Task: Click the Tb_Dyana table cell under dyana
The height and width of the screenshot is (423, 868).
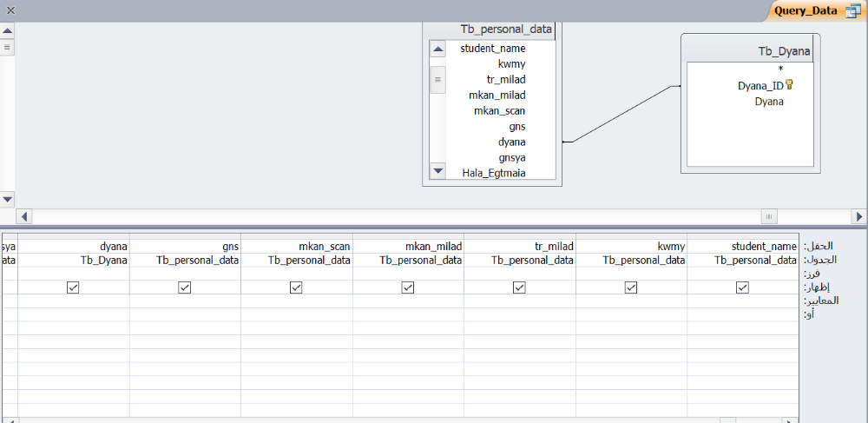Action: (73, 261)
